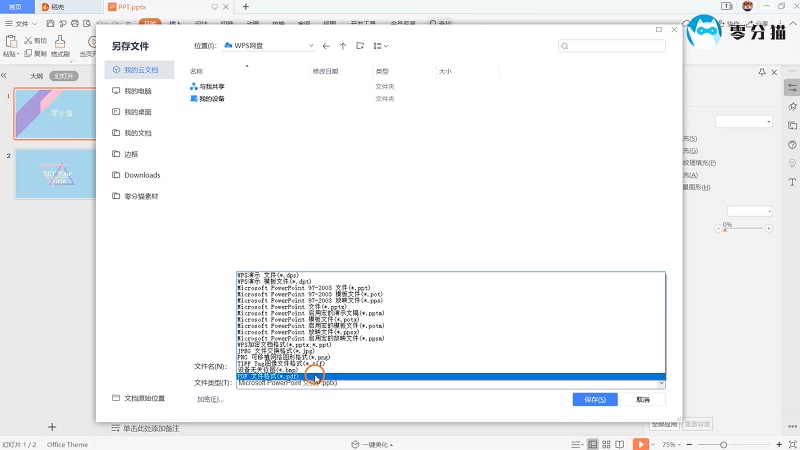Click the help question icon in right sidebar
Viewport: 800px width, 450px height.
click(792, 145)
